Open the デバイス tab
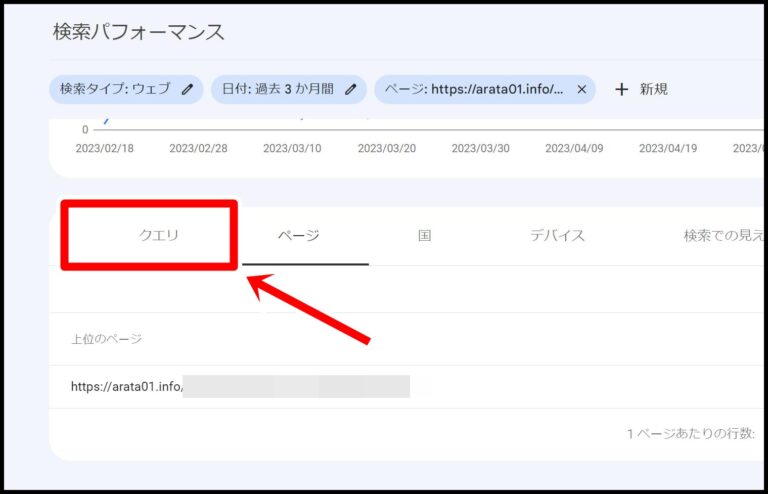This screenshot has height=494, width=768. (557, 235)
